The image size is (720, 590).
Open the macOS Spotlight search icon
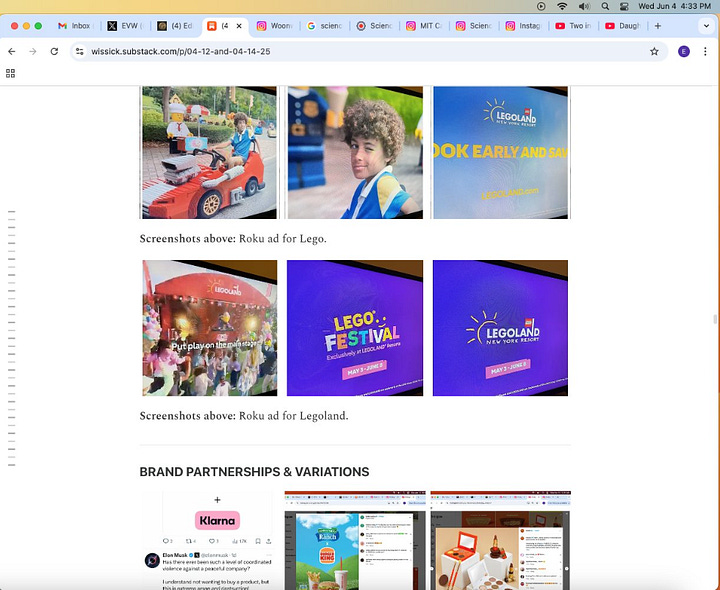point(605,6)
